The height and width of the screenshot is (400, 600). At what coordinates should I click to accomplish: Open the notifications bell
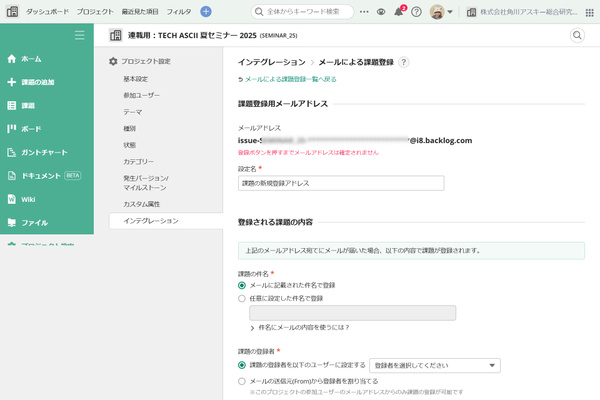pos(399,12)
